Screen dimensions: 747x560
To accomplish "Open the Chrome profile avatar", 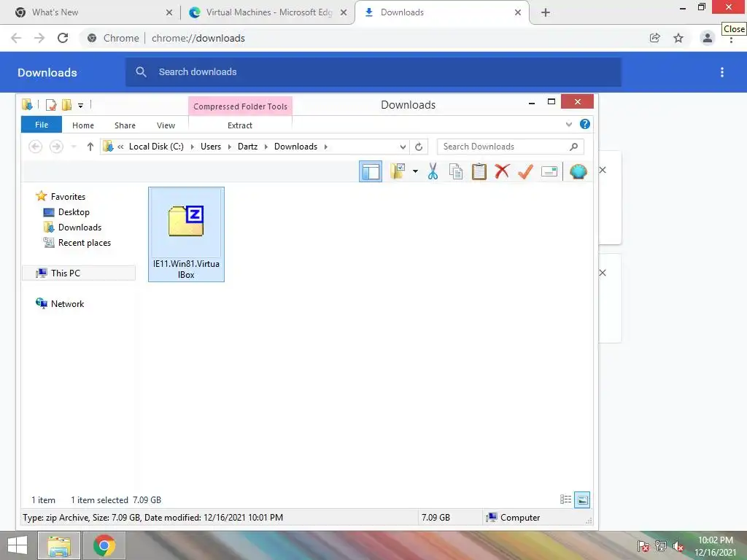I will click(708, 38).
